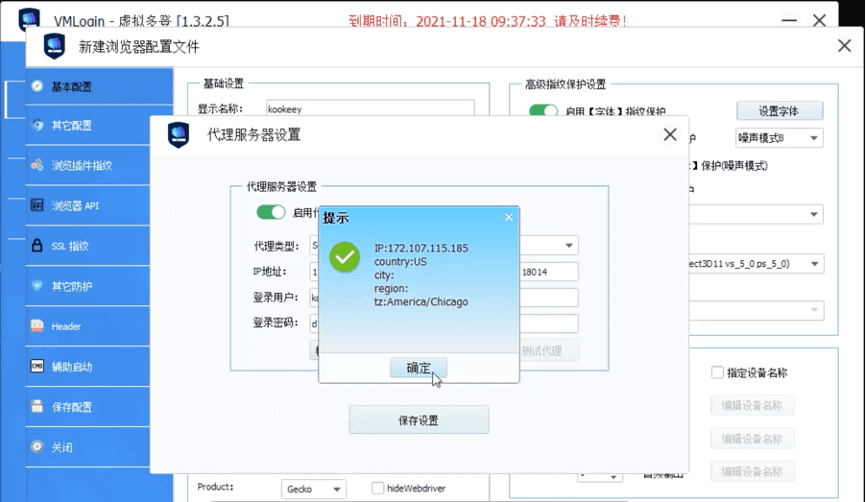This screenshot has width=866, height=502.
Task: Click the VMLogin logo in 新建浏览器配置文件 title bar
Action: tap(54, 46)
